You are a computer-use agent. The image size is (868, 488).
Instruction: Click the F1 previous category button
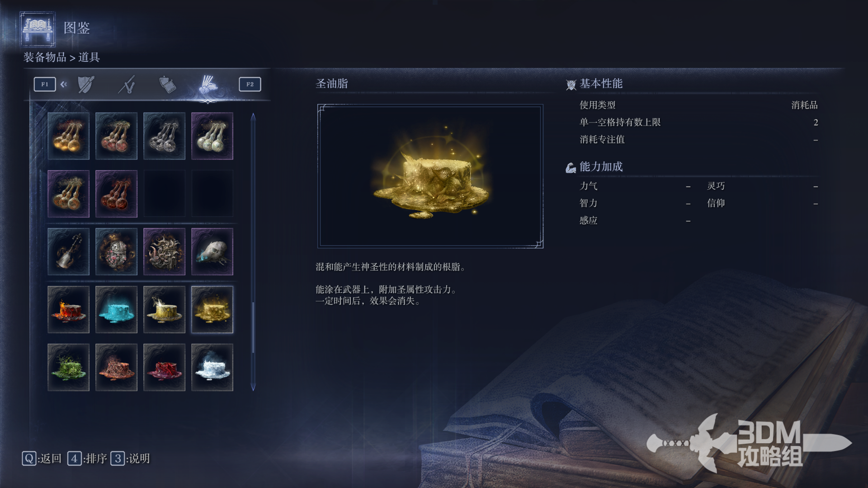[45, 84]
